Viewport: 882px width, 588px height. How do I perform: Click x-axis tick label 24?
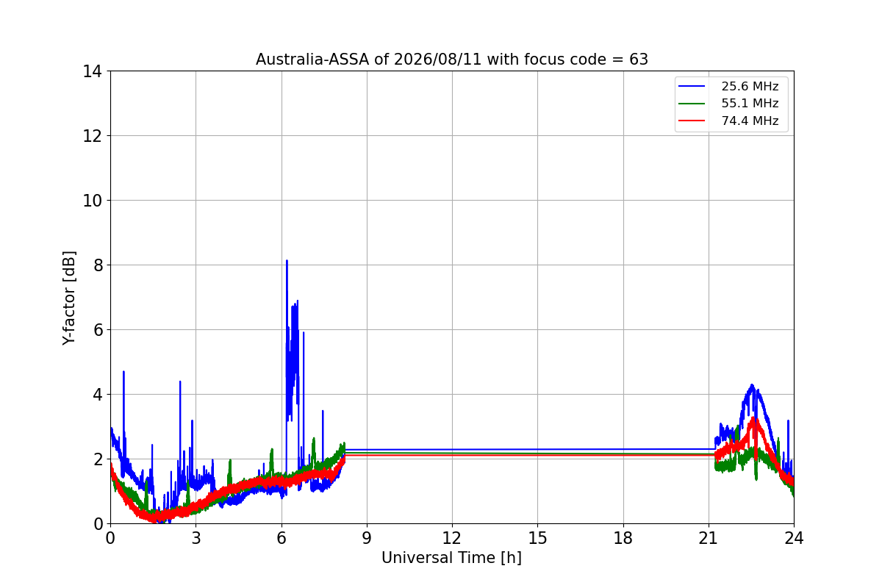[x=794, y=537]
